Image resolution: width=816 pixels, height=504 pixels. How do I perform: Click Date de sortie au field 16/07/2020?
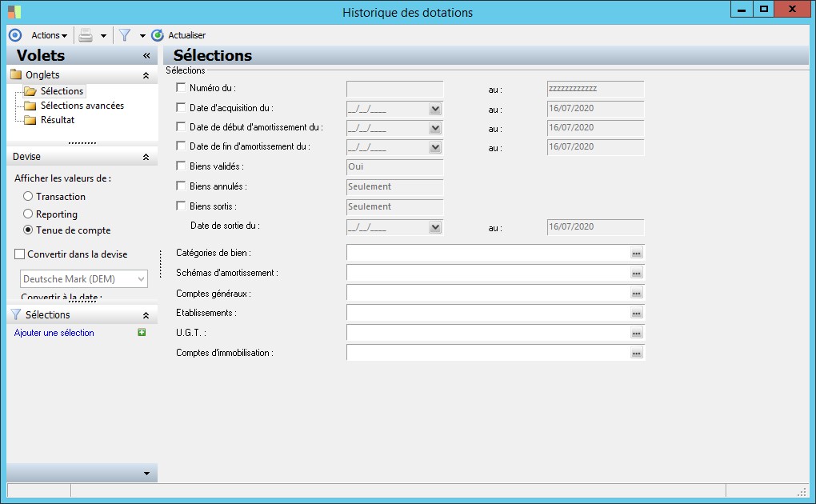click(595, 227)
